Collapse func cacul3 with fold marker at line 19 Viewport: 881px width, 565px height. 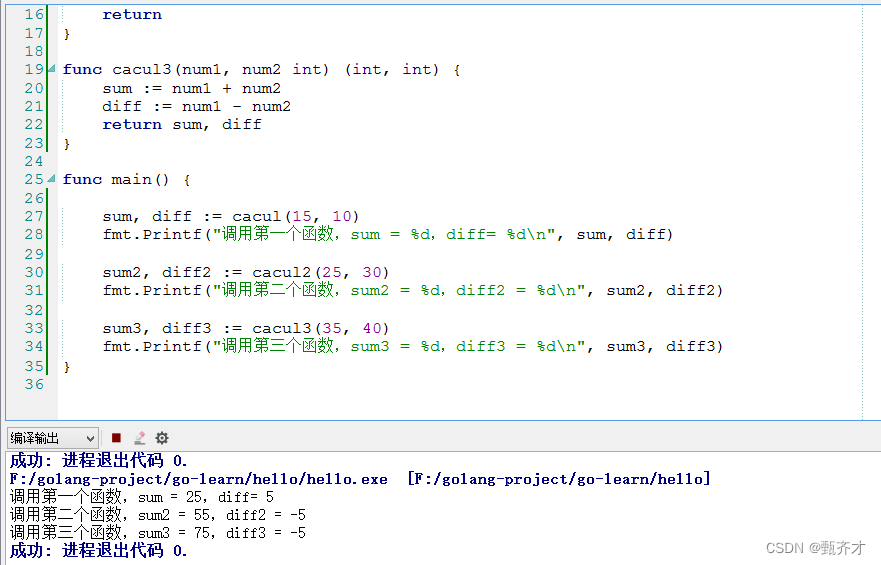(x=52, y=69)
